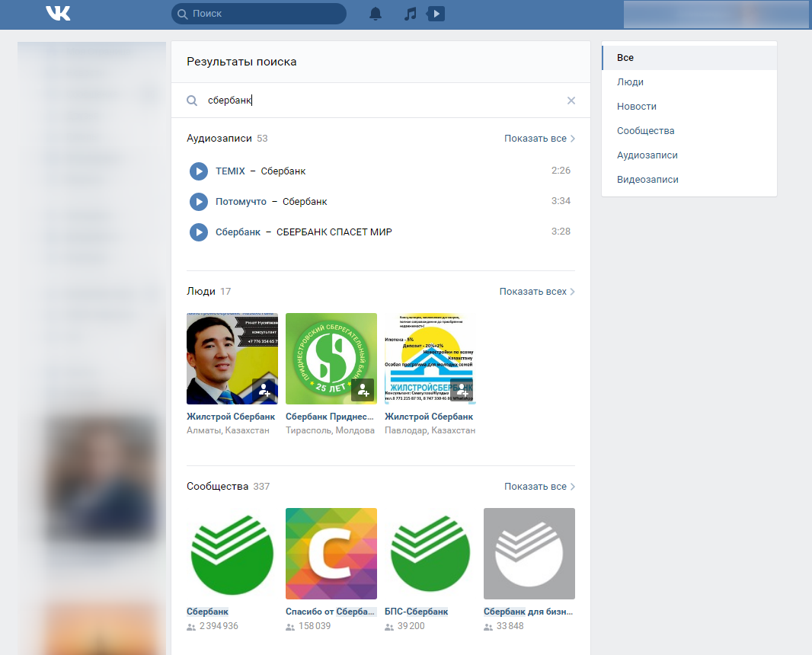Click the Аудиозаписи section heading
This screenshot has height=655, width=812.
click(x=219, y=139)
